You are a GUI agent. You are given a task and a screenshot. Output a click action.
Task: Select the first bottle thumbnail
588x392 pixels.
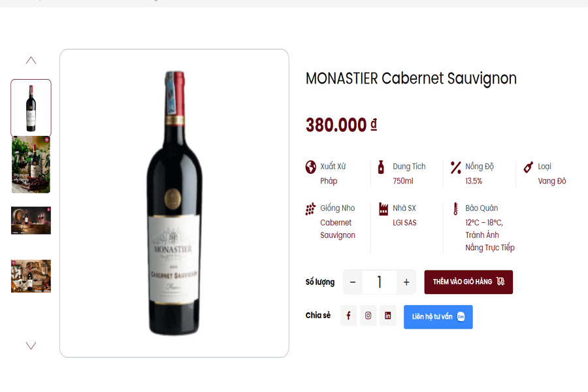click(31, 107)
